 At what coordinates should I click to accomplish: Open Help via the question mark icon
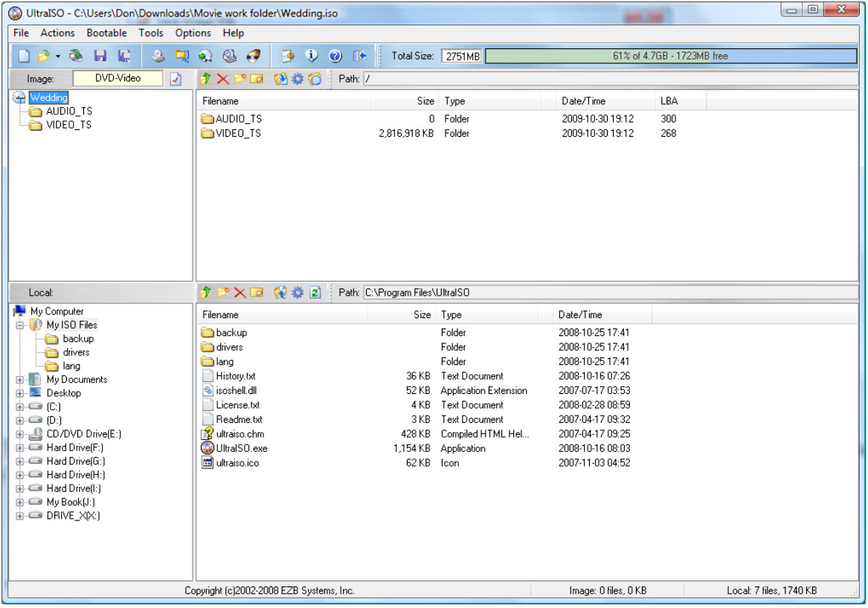point(335,56)
